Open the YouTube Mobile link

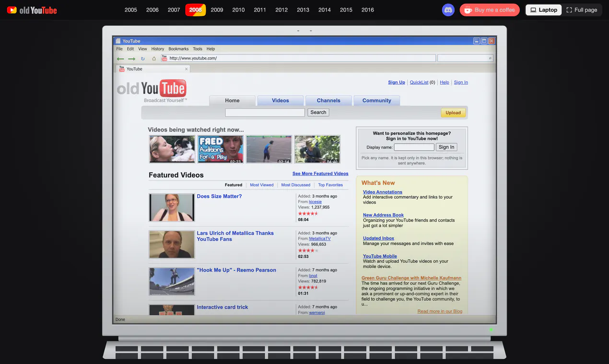click(380, 256)
